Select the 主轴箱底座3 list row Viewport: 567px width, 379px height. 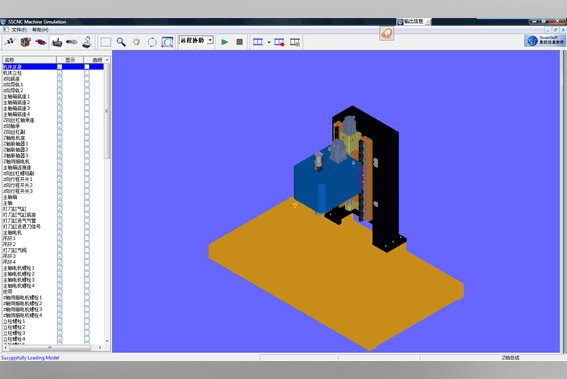click(x=54, y=108)
